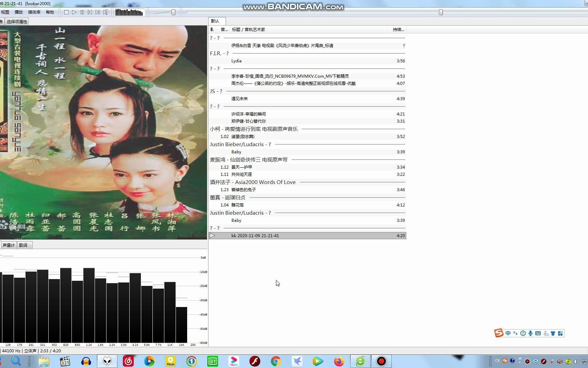Open the 视图 menu
Viewport: 588px width, 368px height.
pyautogui.click(x=5, y=12)
